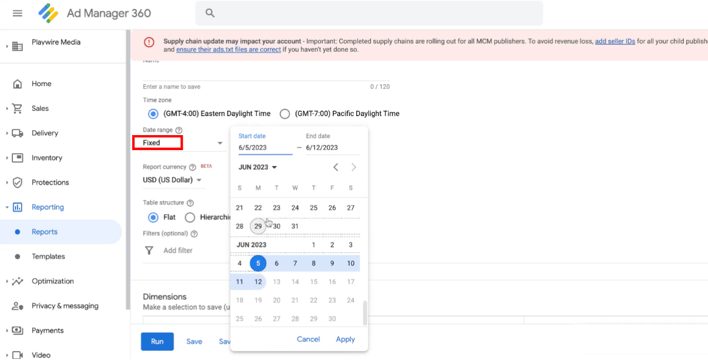Click the search magnifier icon
Viewport: 708px width, 361px height.
210,13
